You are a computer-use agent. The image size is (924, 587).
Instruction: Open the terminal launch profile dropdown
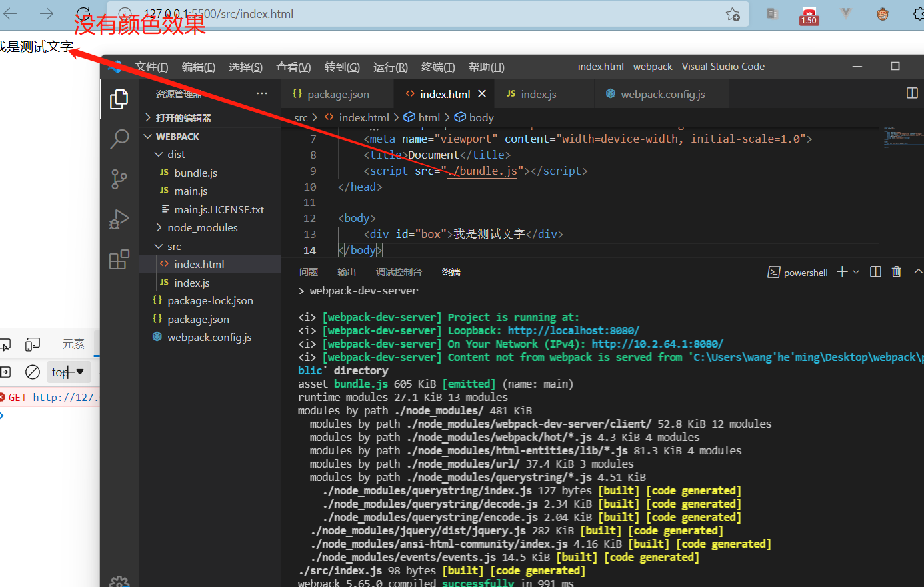pyautogui.click(x=856, y=272)
